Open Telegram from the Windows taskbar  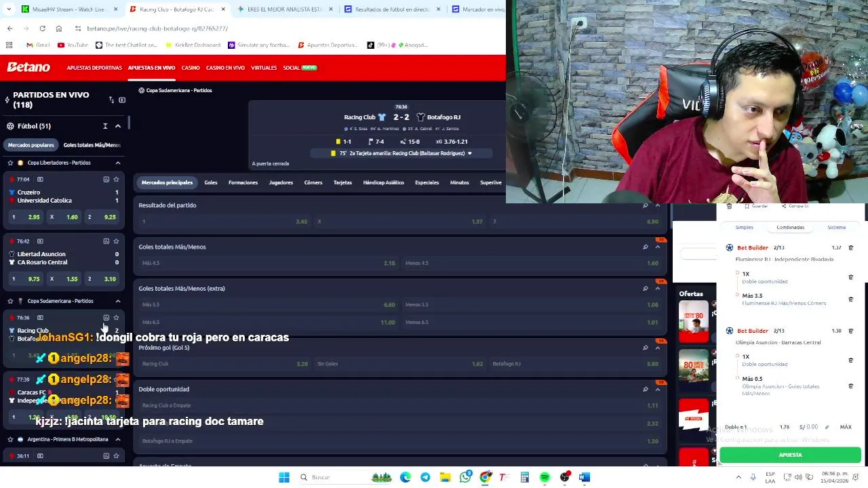[x=425, y=477]
